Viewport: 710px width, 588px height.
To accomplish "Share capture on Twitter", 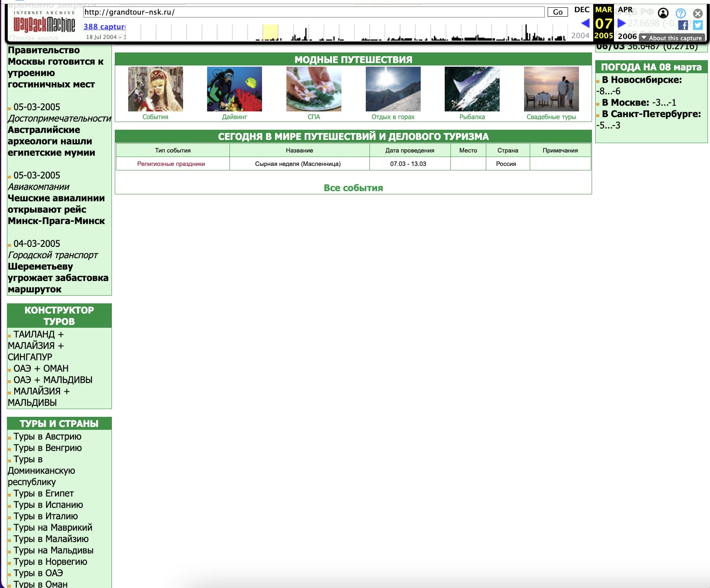I will tap(698, 25).
